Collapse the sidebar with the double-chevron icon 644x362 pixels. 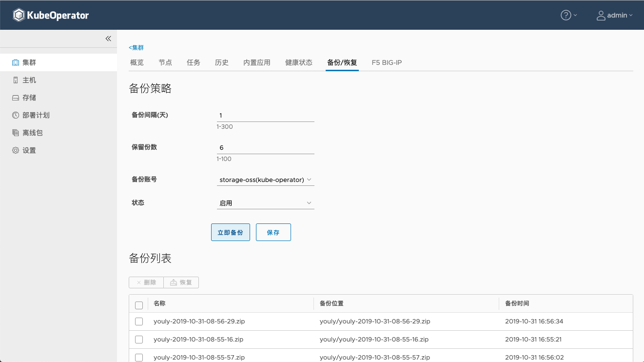pyautogui.click(x=108, y=39)
